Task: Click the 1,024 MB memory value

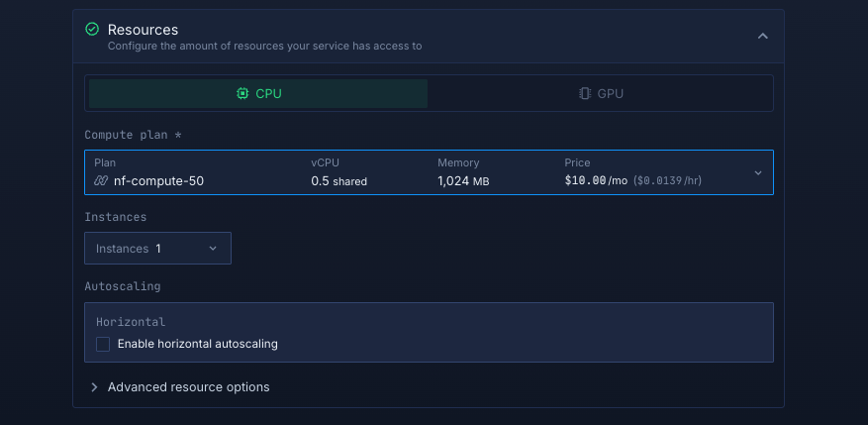Action: click(463, 181)
